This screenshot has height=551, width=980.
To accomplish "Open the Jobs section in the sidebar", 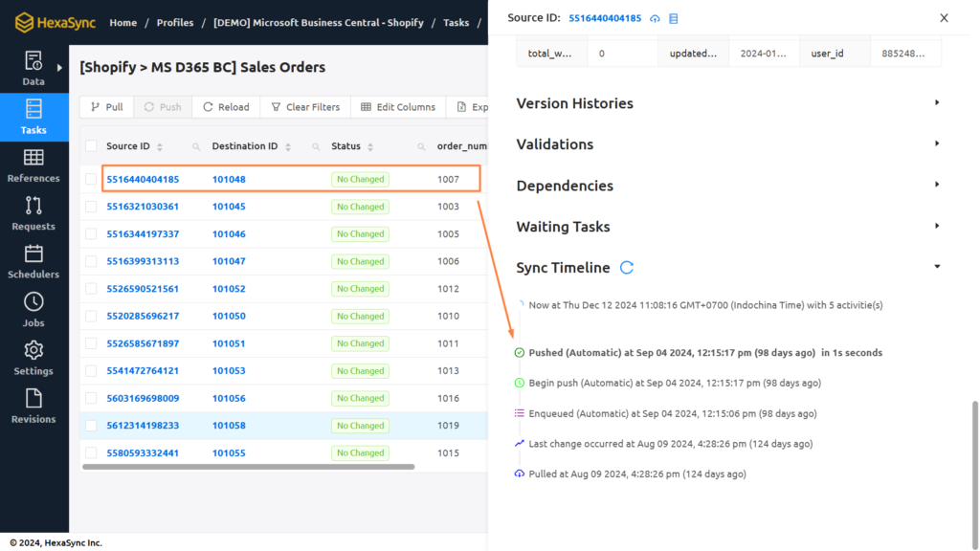I will pos(33,311).
